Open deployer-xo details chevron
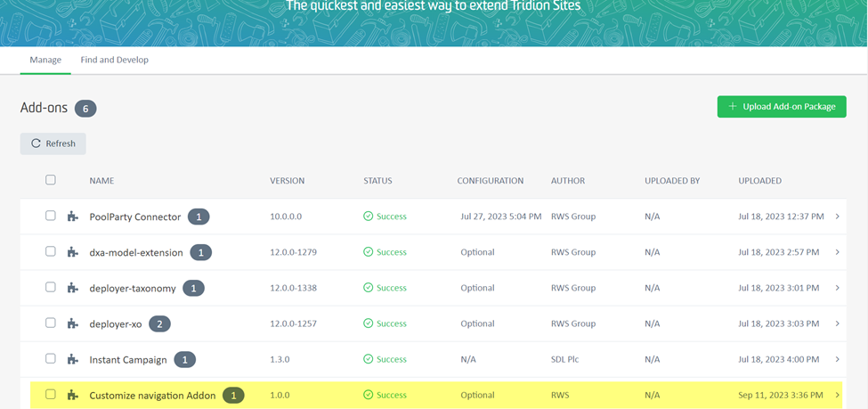 [x=837, y=323]
